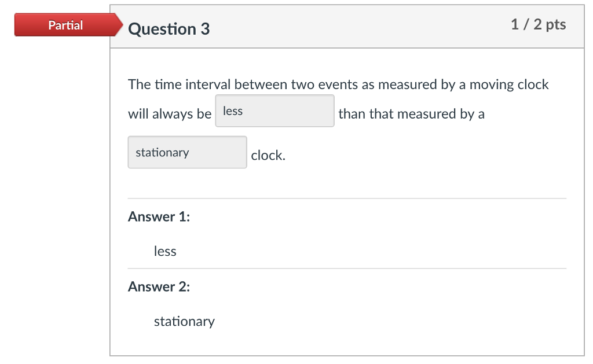The image size is (593, 364).
Task: Click the question prompt text about moving clocks
Action: point(338,84)
